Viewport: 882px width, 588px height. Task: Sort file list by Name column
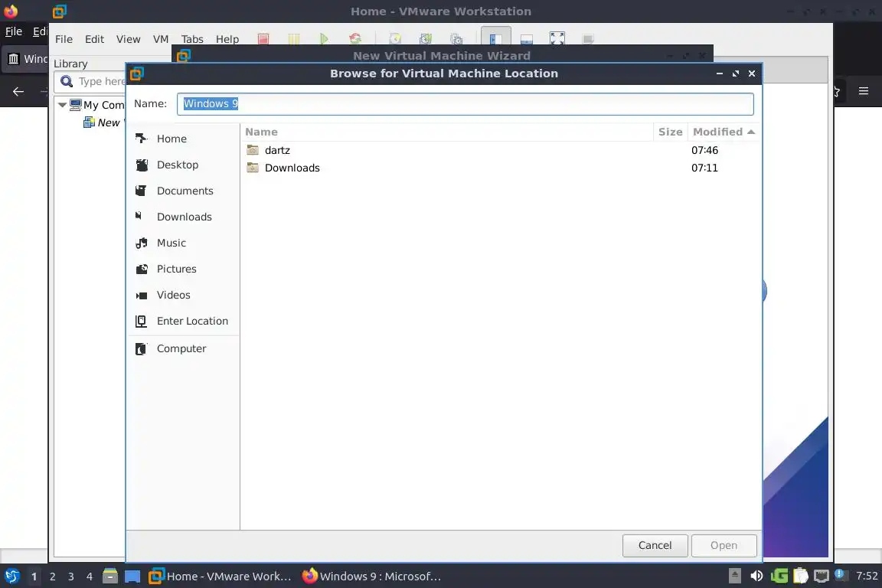(x=447, y=132)
